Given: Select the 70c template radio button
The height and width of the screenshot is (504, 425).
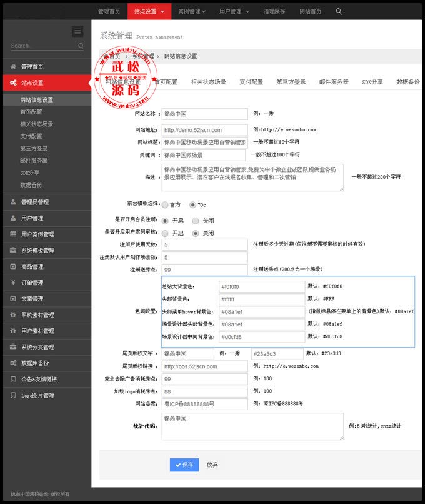Looking at the screenshot, I should 192,204.
